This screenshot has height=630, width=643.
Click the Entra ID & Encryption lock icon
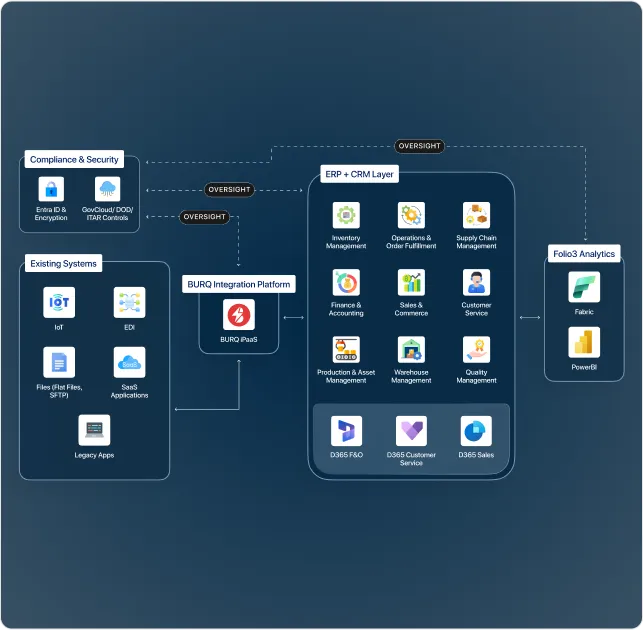[50, 189]
